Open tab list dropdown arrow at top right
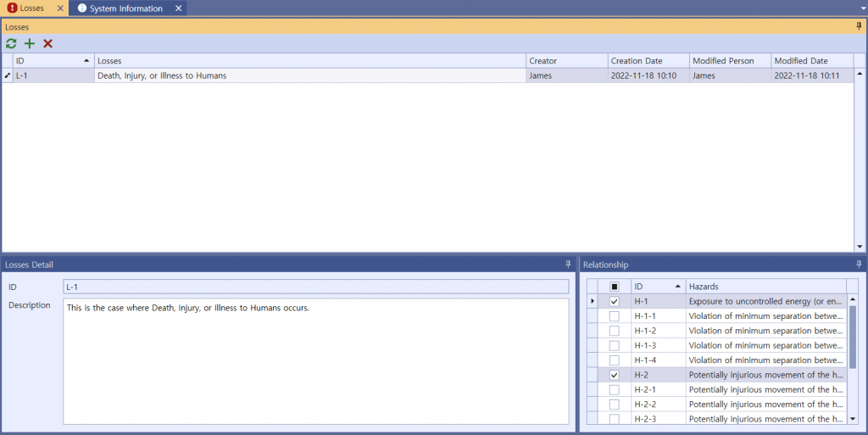The height and width of the screenshot is (435, 868). click(x=863, y=8)
